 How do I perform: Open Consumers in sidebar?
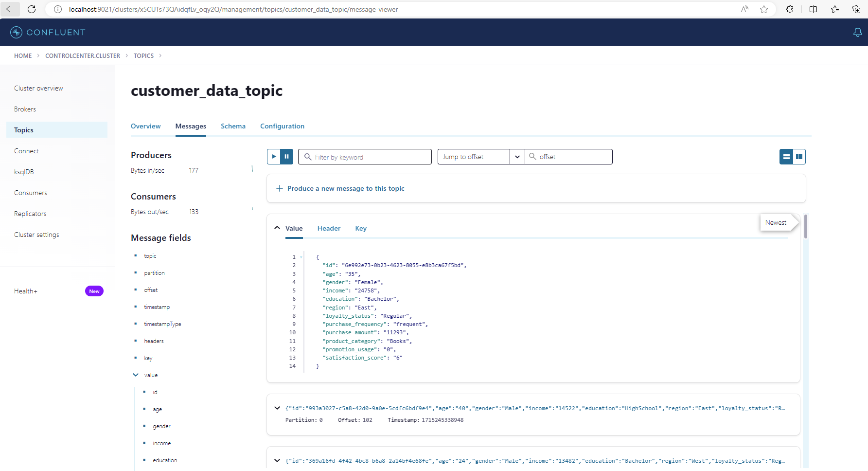tap(31, 193)
